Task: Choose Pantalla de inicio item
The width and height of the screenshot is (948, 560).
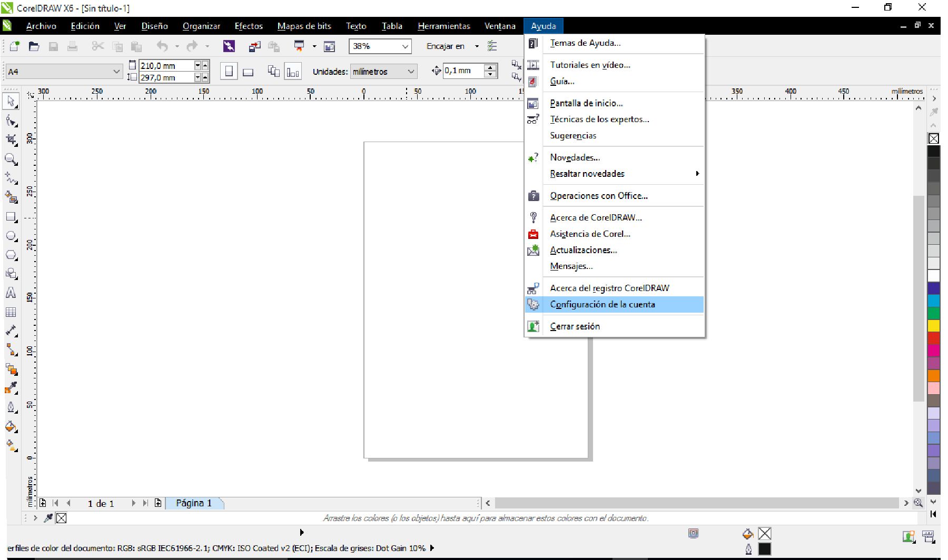Action: tap(614, 103)
